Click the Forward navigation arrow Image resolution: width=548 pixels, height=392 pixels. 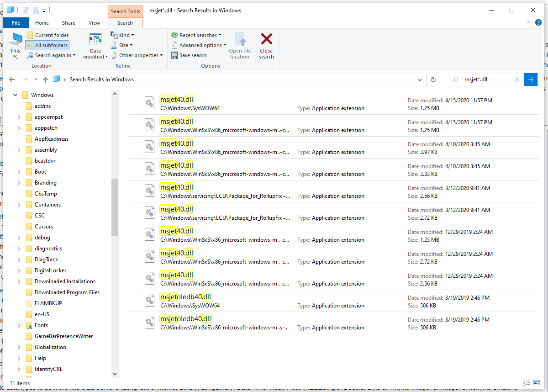[26, 79]
